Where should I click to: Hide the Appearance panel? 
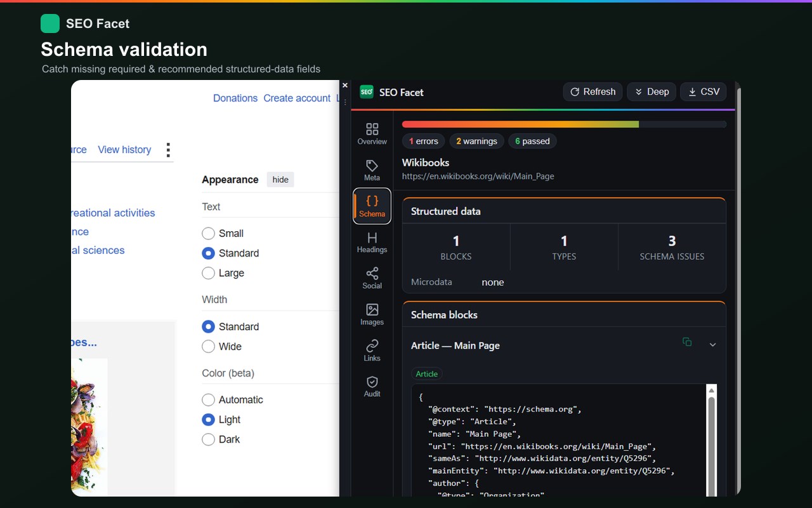tap(280, 180)
